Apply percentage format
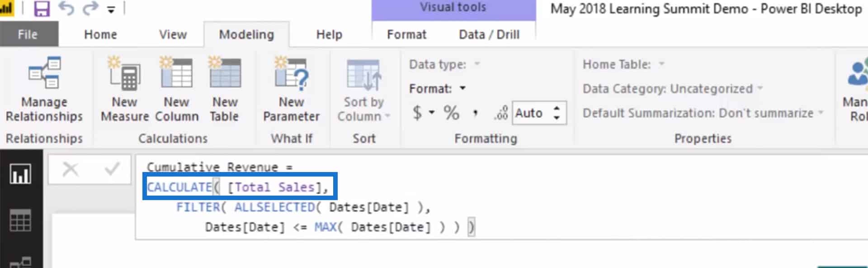868x268 pixels. [451, 113]
